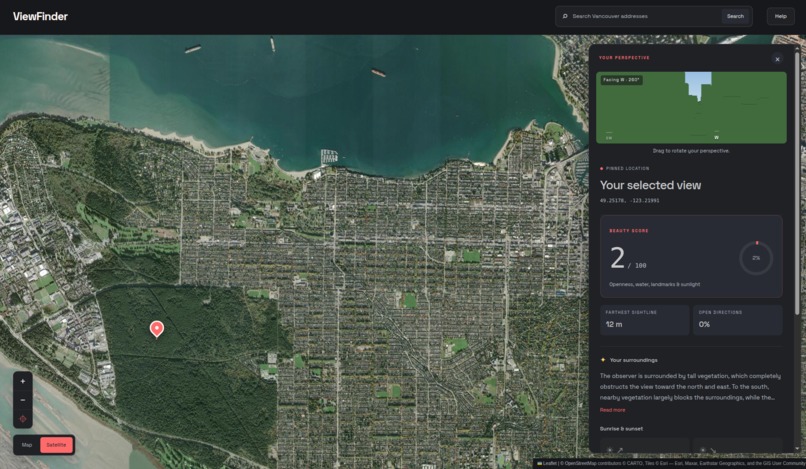
Task: Click the perspective horizon preview image
Action: 691,107
